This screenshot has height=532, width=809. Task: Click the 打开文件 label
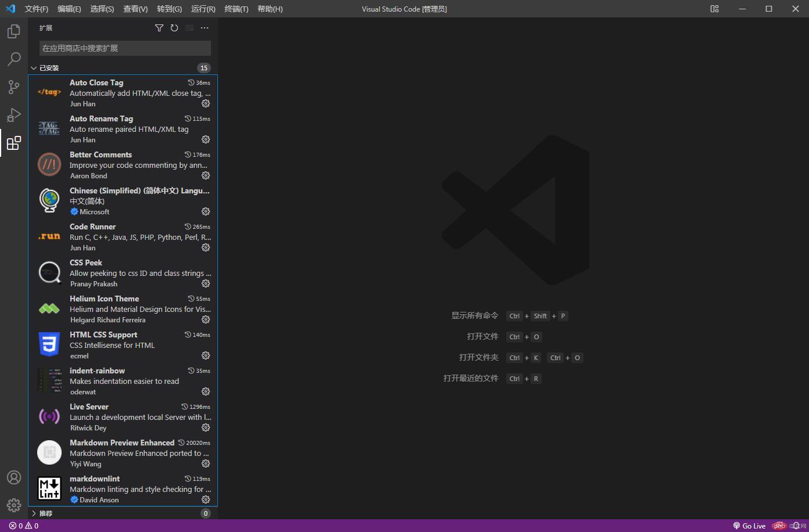(x=483, y=336)
